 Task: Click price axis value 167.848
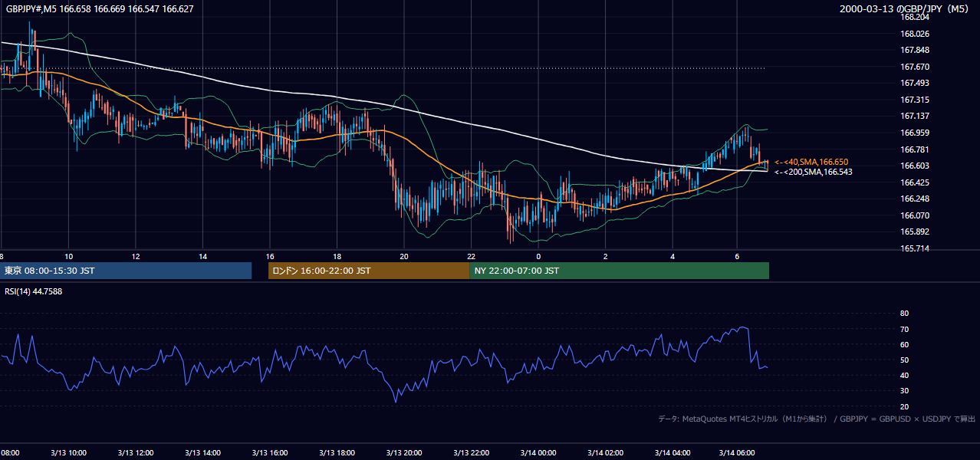pos(914,51)
